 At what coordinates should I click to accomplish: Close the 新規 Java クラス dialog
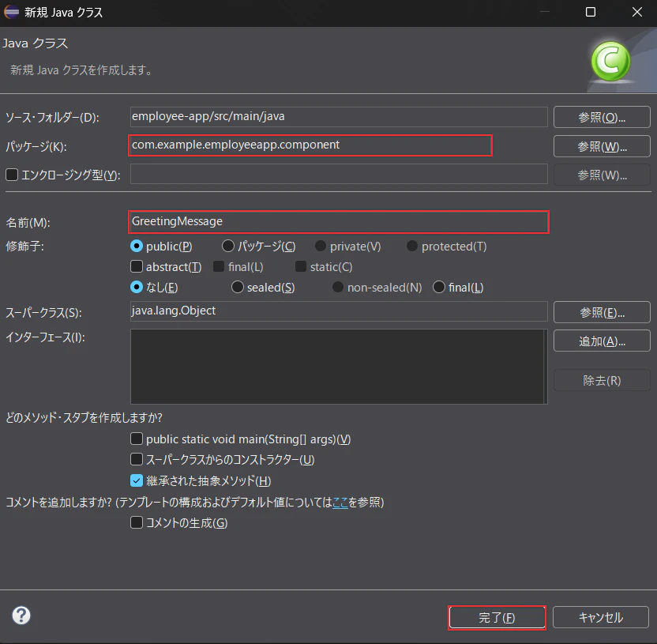pyautogui.click(x=637, y=12)
